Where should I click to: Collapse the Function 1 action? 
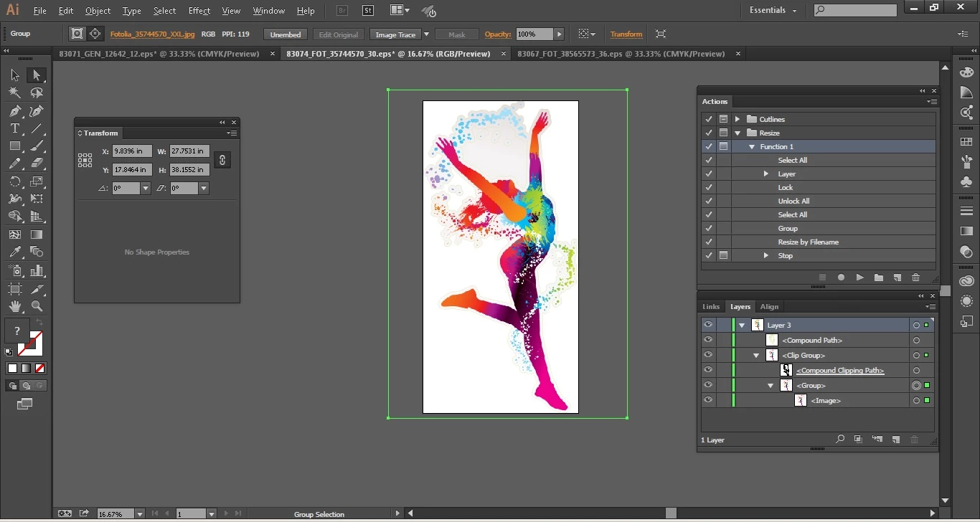(752, 146)
